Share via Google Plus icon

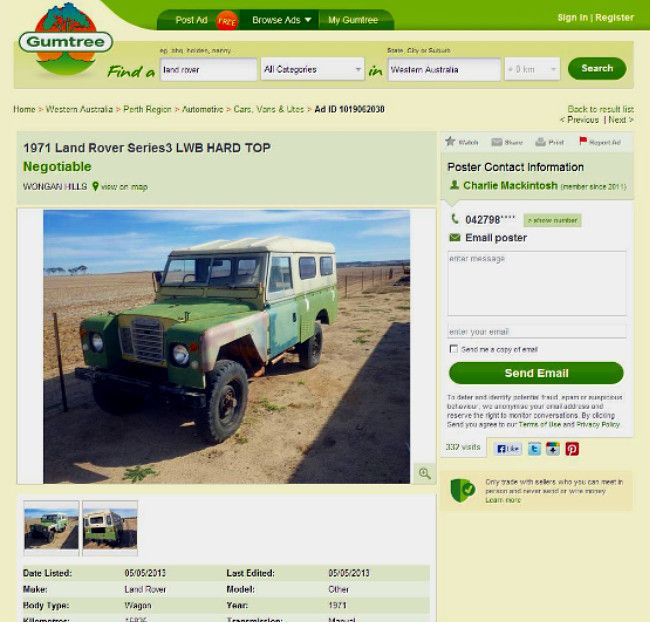(553, 449)
